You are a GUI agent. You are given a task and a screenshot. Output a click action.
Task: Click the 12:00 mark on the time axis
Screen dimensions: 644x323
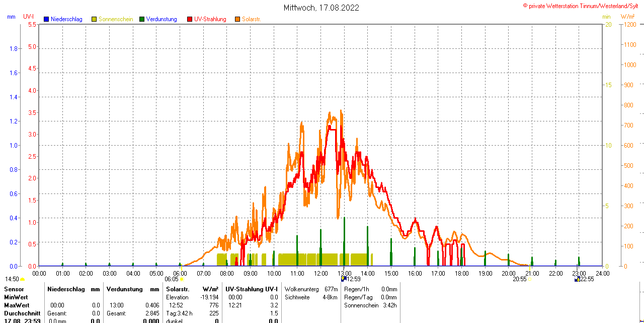[321, 273]
